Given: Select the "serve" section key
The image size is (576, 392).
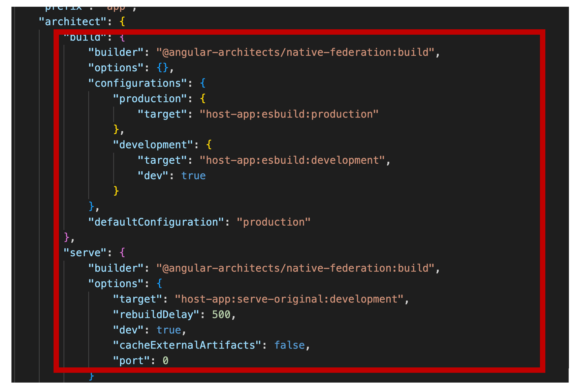Looking at the screenshot, I should [x=84, y=252].
